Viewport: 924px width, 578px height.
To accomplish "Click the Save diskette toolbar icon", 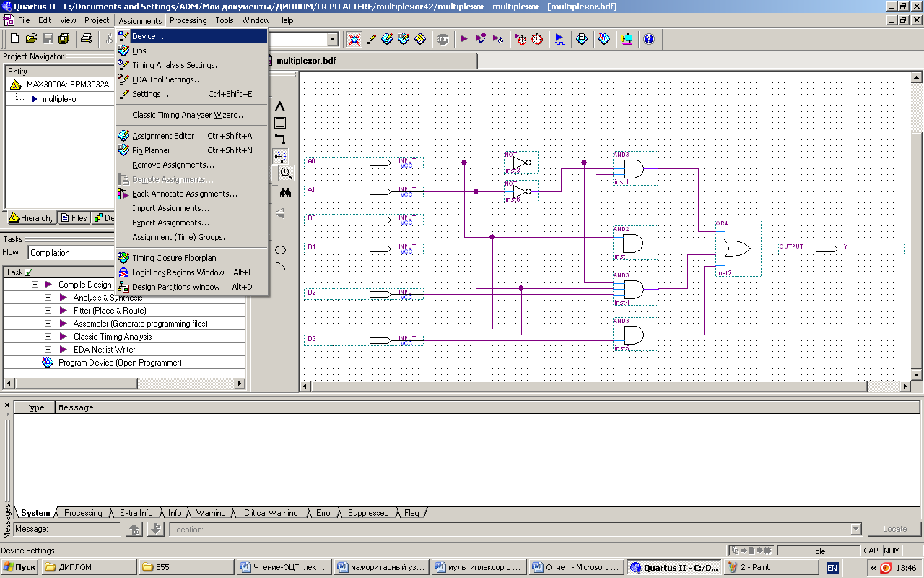I will (48, 39).
